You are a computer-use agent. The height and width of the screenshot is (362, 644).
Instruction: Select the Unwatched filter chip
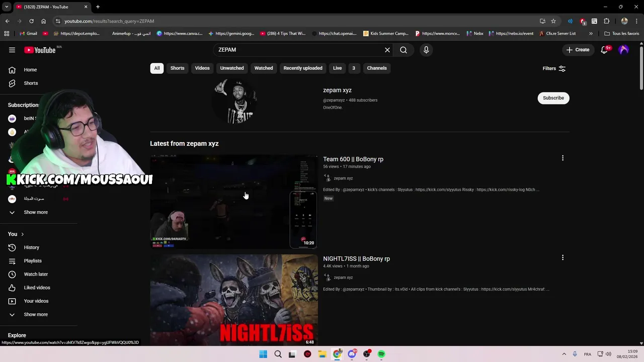click(232, 68)
